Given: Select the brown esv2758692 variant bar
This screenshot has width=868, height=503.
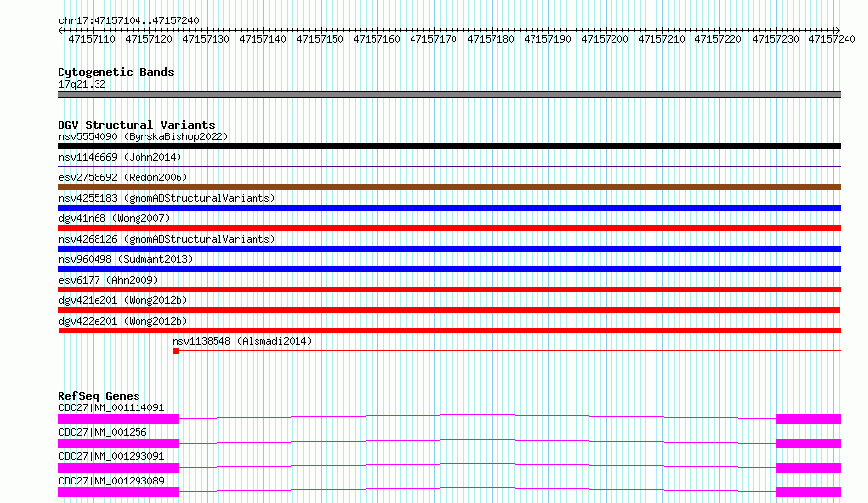Looking at the screenshot, I should click(449, 187).
